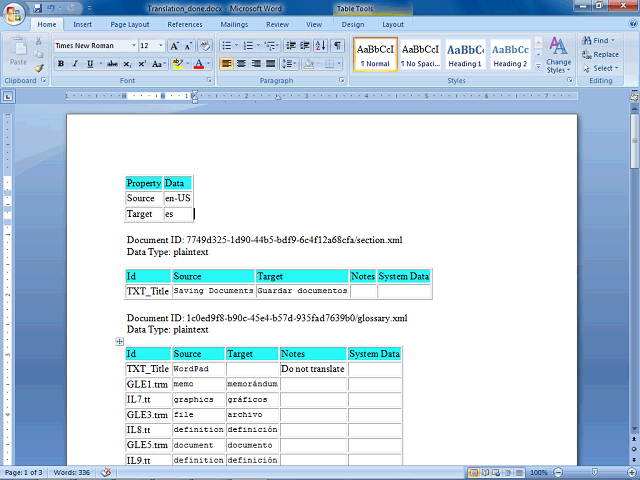Align text right
640x480 pixels.
(256, 64)
